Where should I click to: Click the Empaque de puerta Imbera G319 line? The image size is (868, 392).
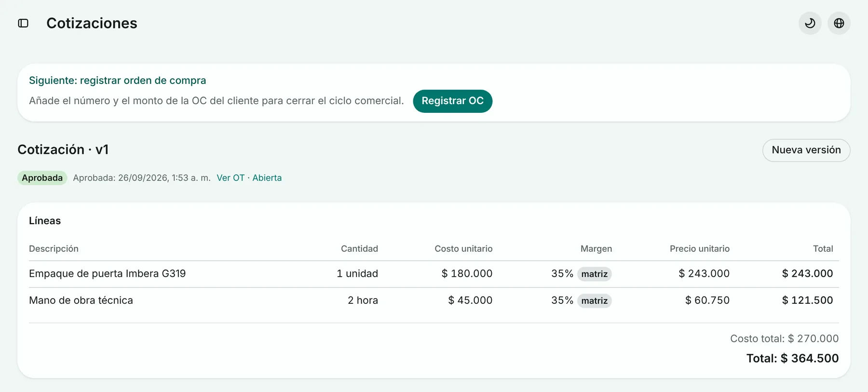[x=107, y=273]
